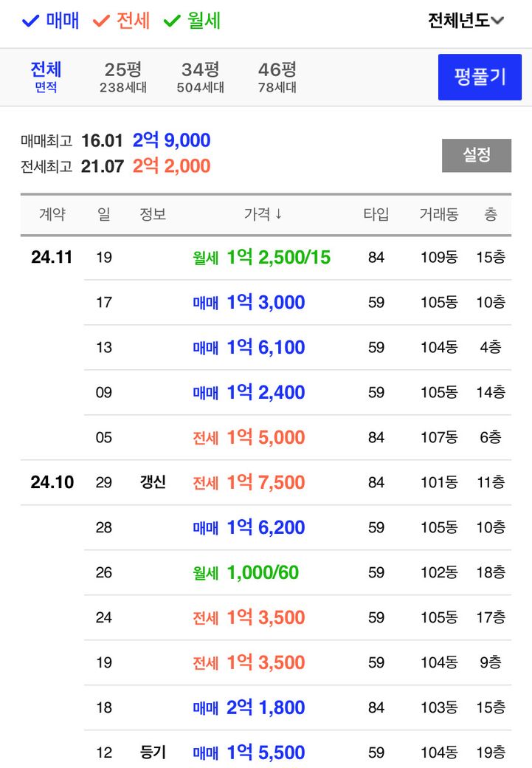
Task: Open the 매매최고 2억 9,000 record
Action: point(171,140)
